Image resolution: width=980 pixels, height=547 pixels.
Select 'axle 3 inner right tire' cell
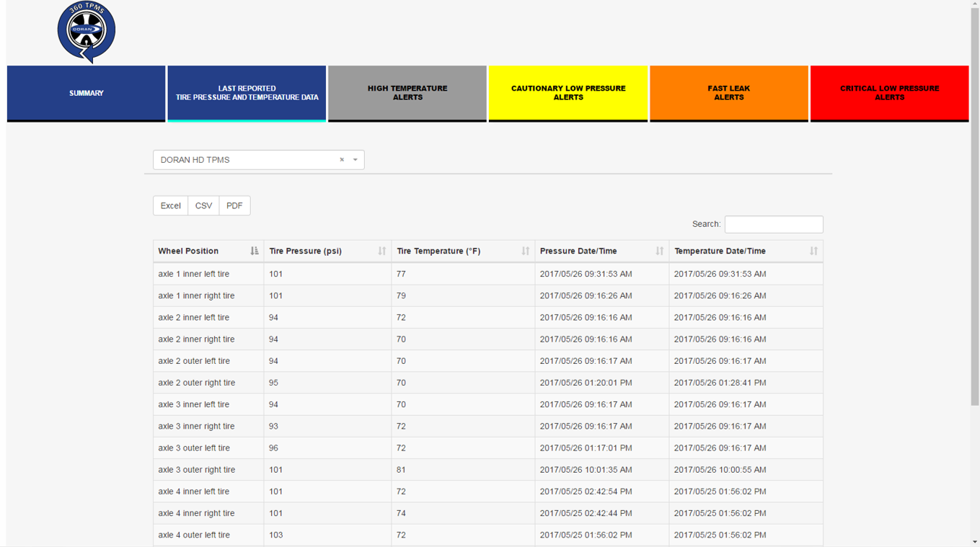[208, 426]
